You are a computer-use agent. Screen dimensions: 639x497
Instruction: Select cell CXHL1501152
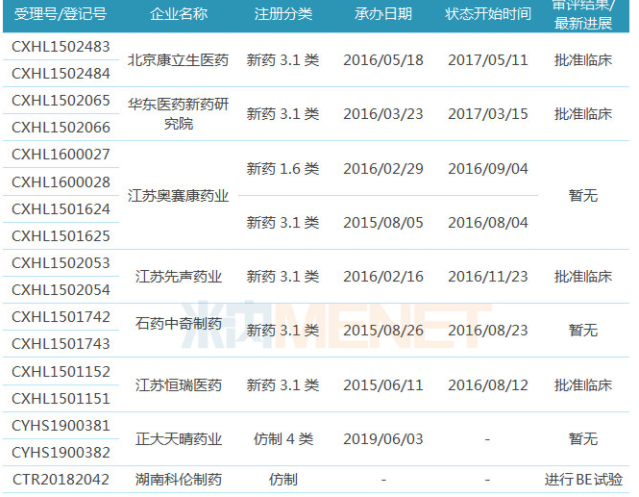coord(61,372)
